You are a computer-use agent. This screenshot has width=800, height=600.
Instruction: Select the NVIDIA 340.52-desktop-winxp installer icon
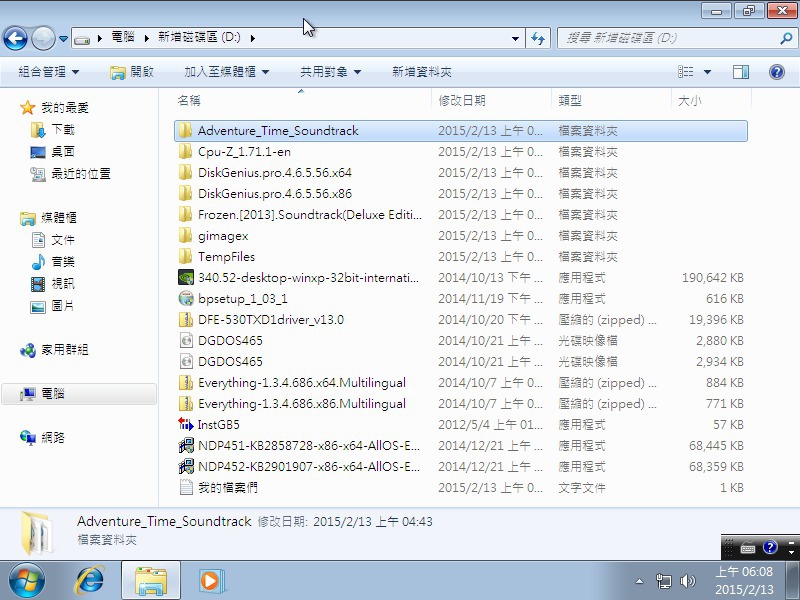(x=186, y=278)
